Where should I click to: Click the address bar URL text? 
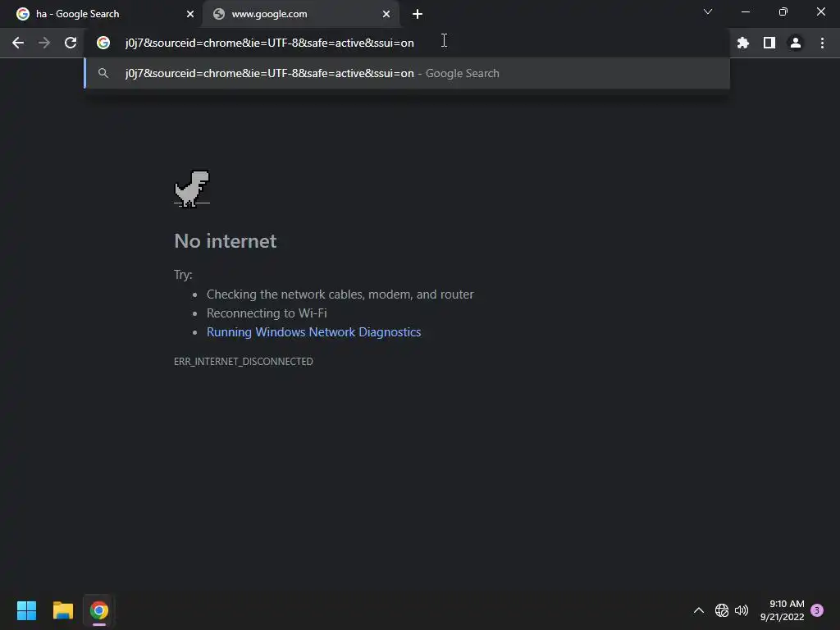(269, 43)
